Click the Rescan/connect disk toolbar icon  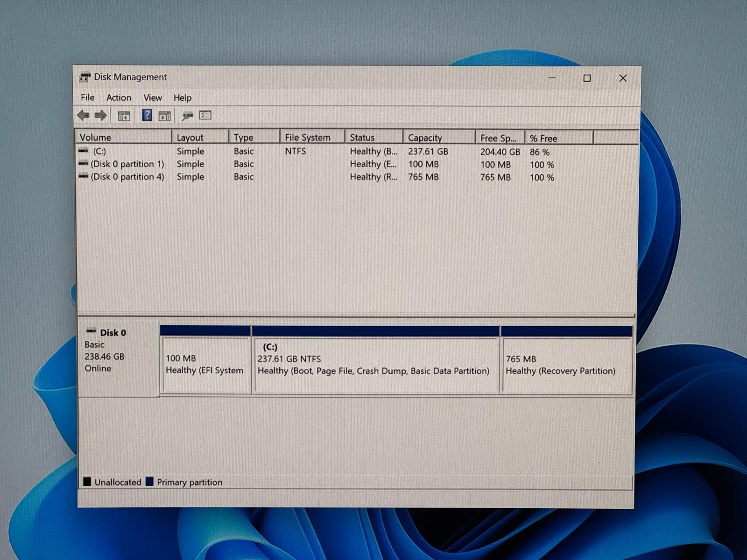[x=187, y=115]
